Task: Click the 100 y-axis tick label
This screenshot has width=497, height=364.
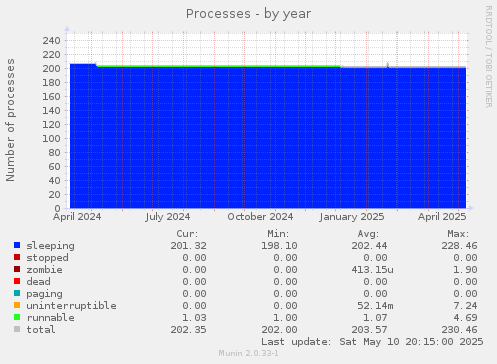Action: point(52,139)
